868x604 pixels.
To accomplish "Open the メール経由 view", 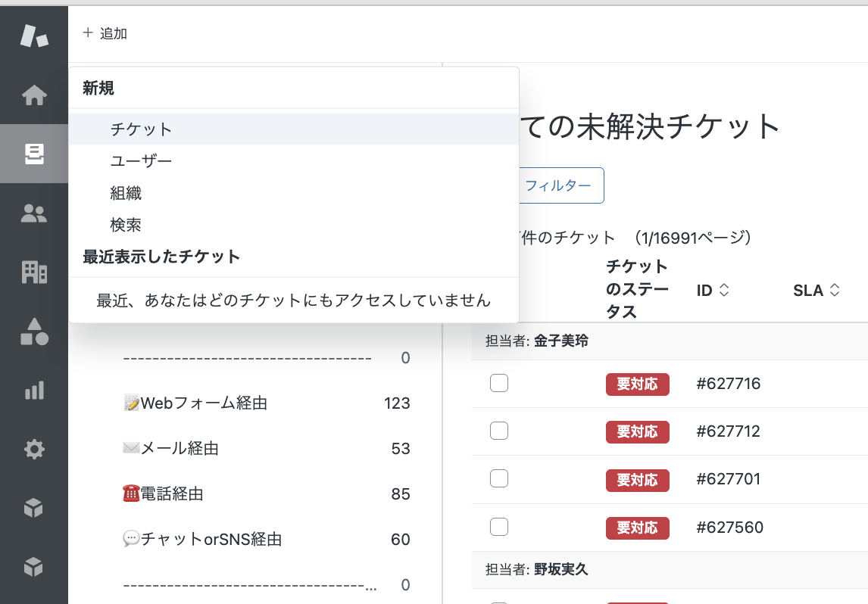I will tap(170, 449).
